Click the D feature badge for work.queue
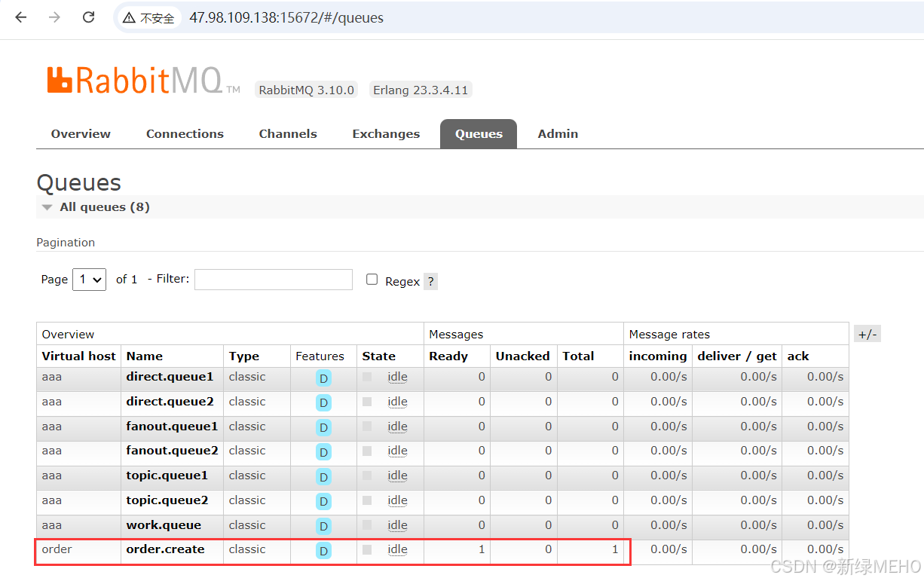This screenshot has width=924, height=581. tap(323, 527)
